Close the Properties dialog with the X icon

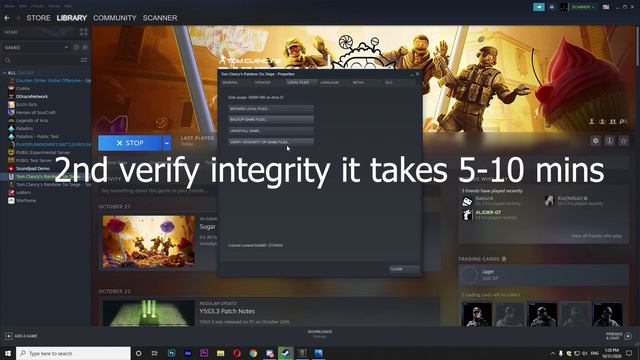point(417,74)
